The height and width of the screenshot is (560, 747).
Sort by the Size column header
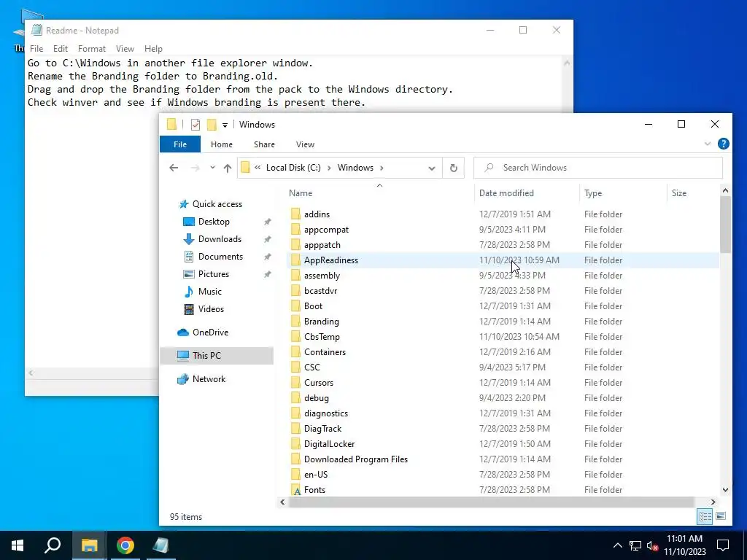pyautogui.click(x=679, y=192)
